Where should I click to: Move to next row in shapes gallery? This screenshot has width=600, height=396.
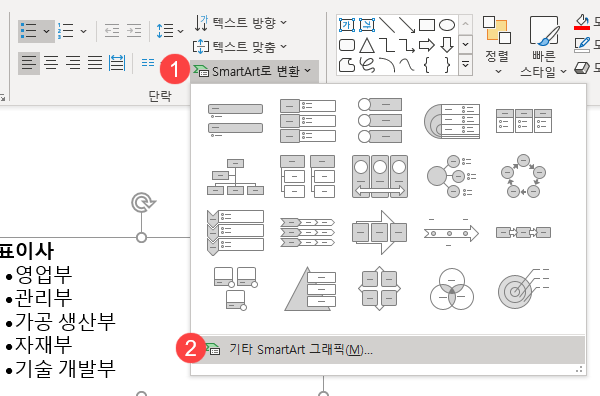465,44
